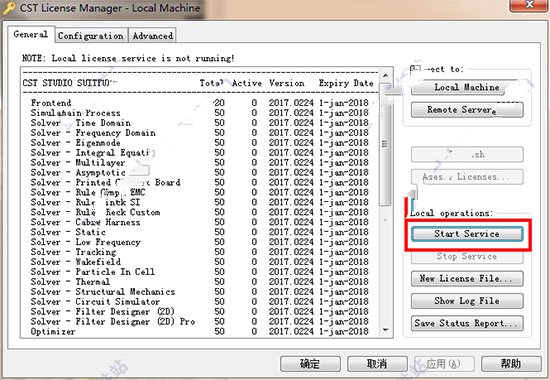
Task: Open Show Log File
Action: click(x=467, y=301)
